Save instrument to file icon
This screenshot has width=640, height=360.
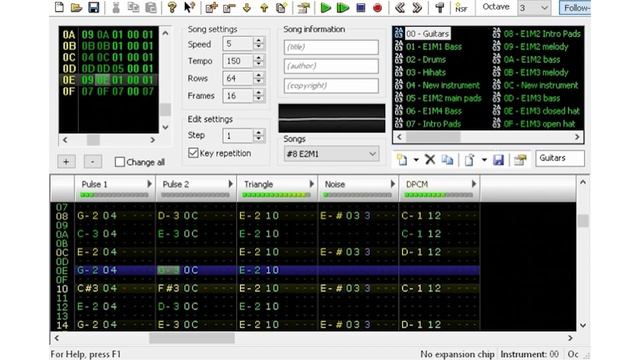[498, 160]
